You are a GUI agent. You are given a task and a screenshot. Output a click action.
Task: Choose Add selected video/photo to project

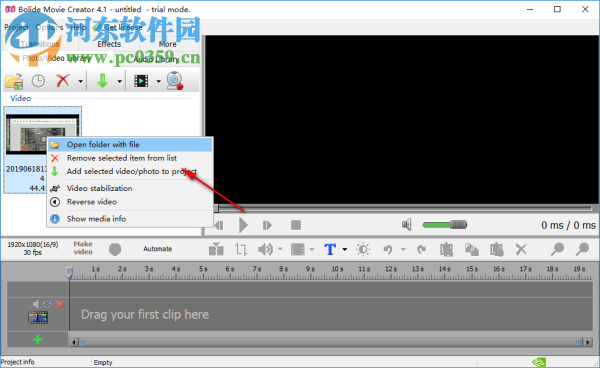(x=130, y=171)
